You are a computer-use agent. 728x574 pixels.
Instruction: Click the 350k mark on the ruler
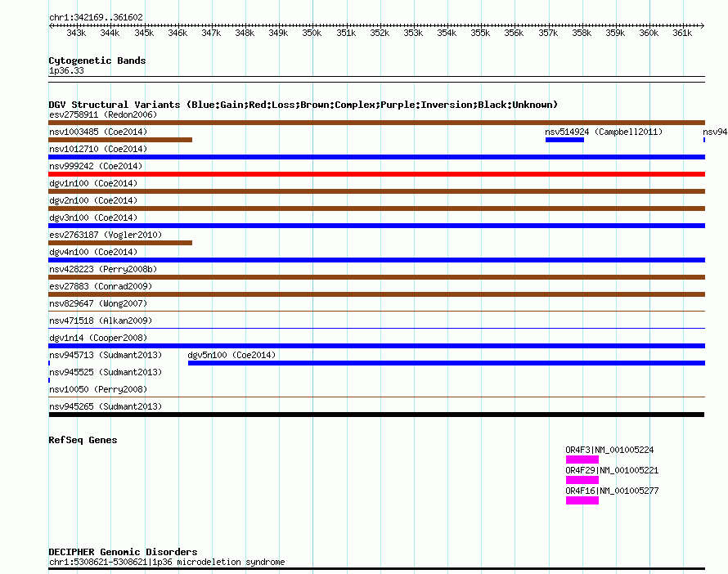pyautogui.click(x=312, y=33)
